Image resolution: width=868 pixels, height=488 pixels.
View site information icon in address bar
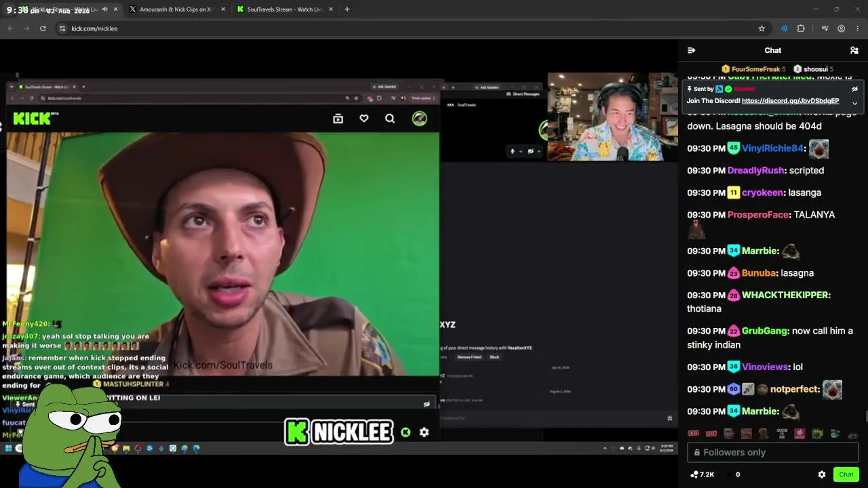click(x=62, y=28)
